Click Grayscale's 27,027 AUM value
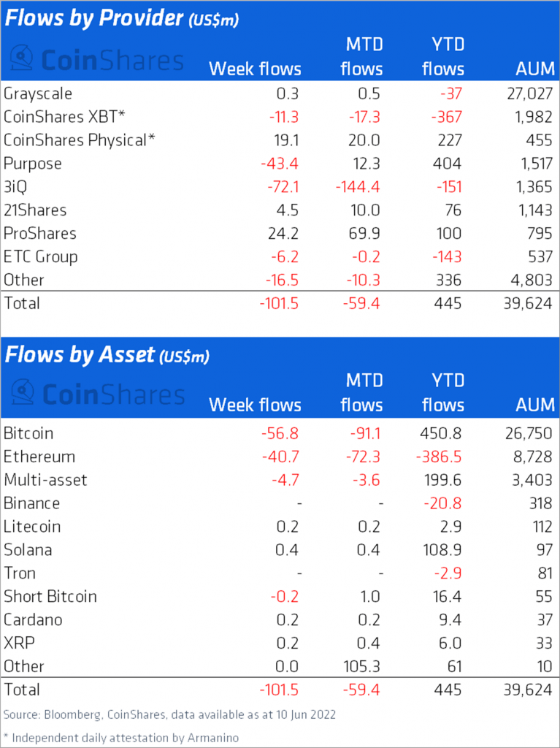 [x=529, y=93]
